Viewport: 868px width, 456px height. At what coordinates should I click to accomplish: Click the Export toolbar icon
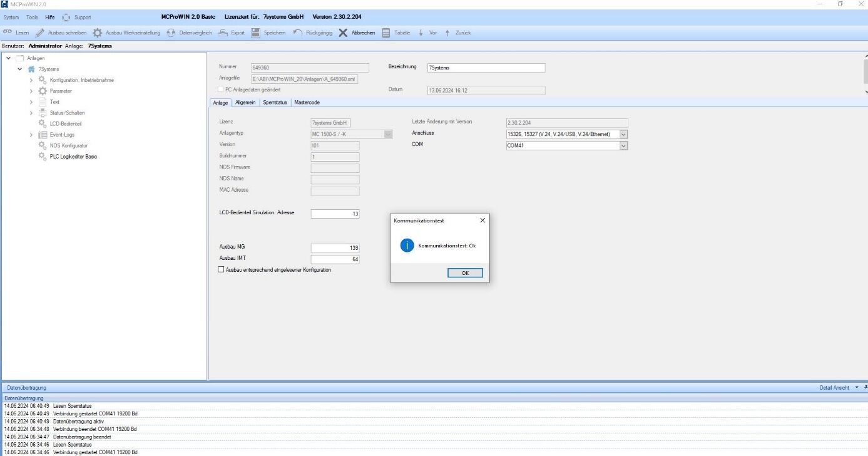point(223,33)
